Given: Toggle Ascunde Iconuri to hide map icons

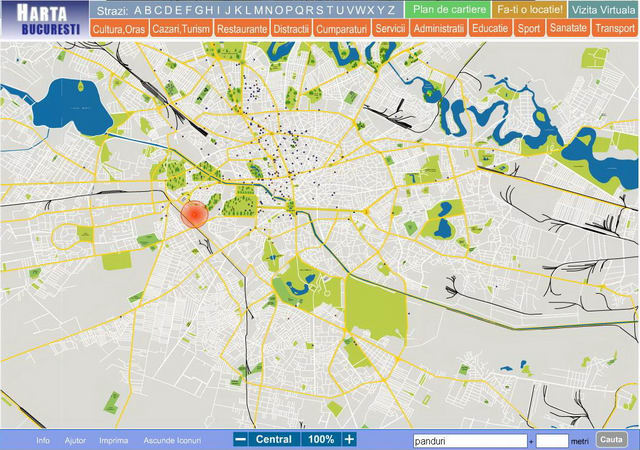Looking at the screenshot, I should (172, 440).
